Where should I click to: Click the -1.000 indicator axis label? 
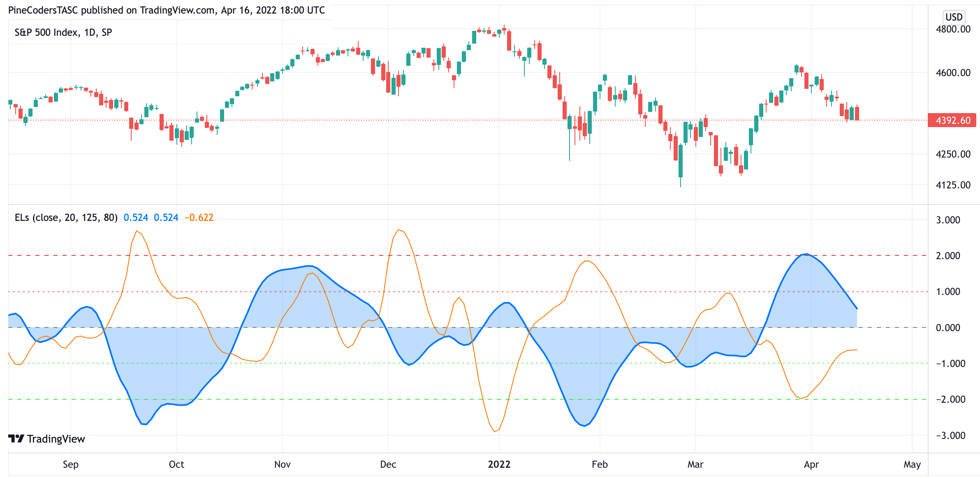pyautogui.click(x=950, y=364)
